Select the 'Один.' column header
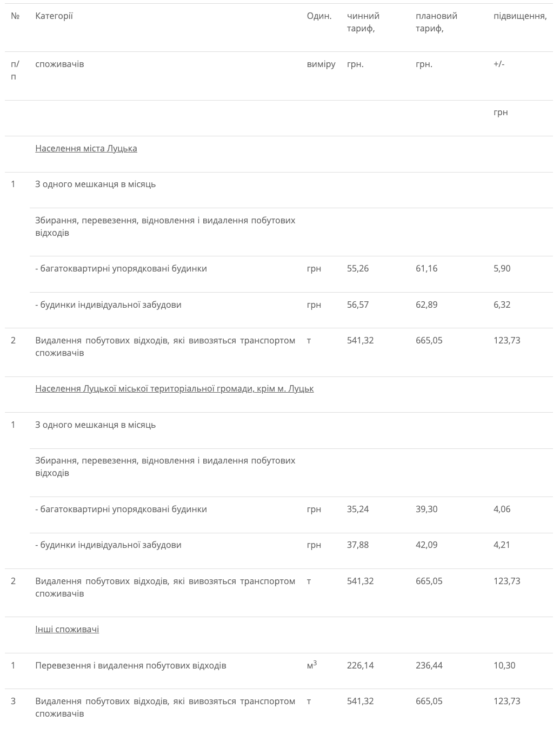560x741 pixels. [x=319, y=16]
